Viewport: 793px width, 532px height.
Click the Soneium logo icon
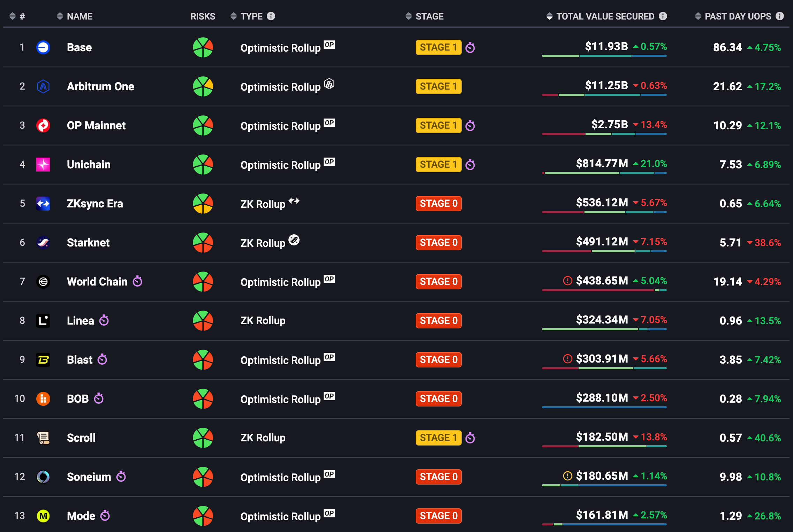[x=43, y=477]
